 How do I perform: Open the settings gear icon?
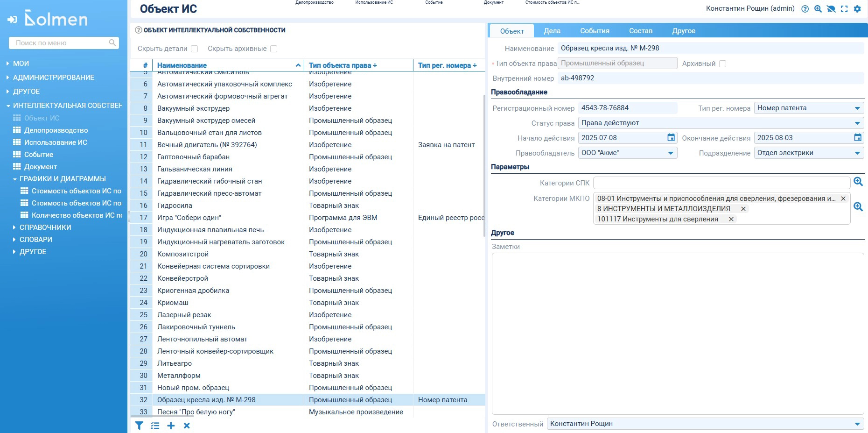tap(857, 9)
